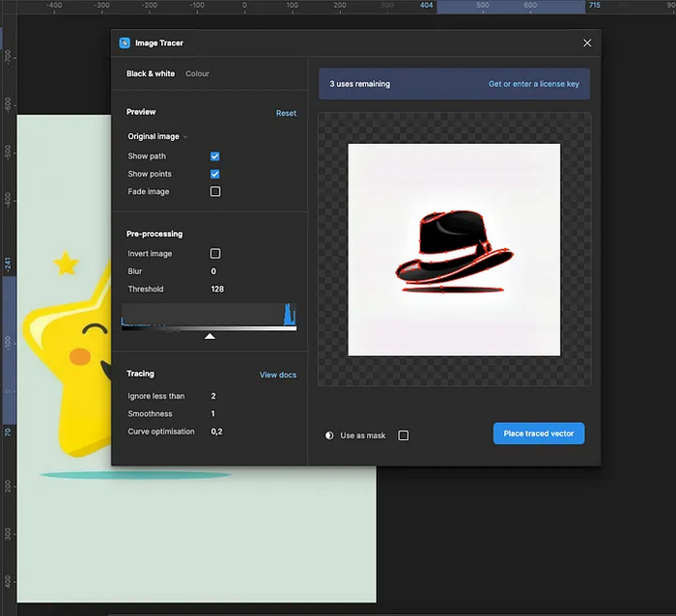Uncheck the Show path checkbox
The height and width of the screenshot is (616, 676).
(x=215, y=155)
